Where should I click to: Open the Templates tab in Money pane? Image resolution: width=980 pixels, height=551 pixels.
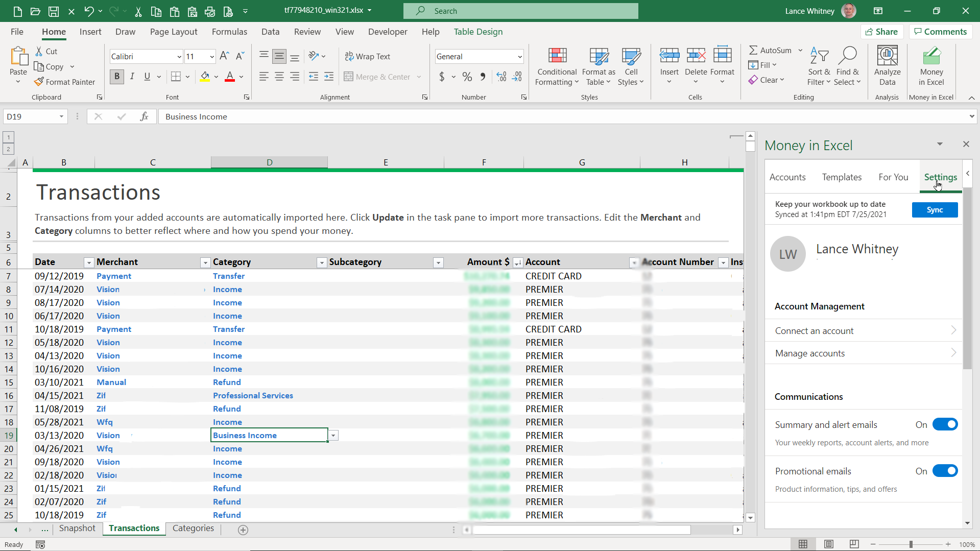842,177
